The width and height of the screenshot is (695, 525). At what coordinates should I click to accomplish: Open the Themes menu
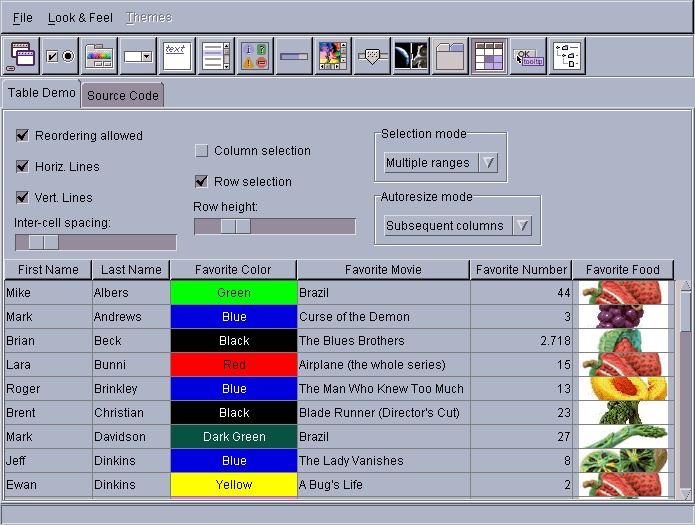click(149, 18)
